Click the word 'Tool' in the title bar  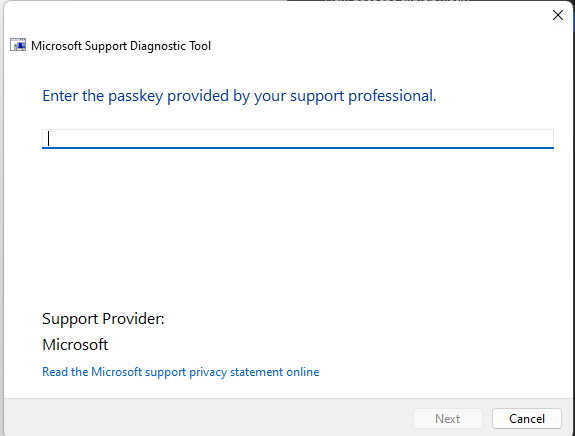[200, 46]
